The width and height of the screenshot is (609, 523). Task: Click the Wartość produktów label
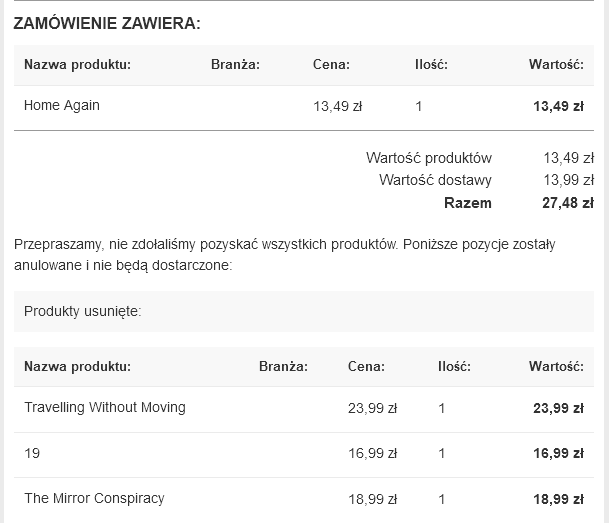click(429, 157)
